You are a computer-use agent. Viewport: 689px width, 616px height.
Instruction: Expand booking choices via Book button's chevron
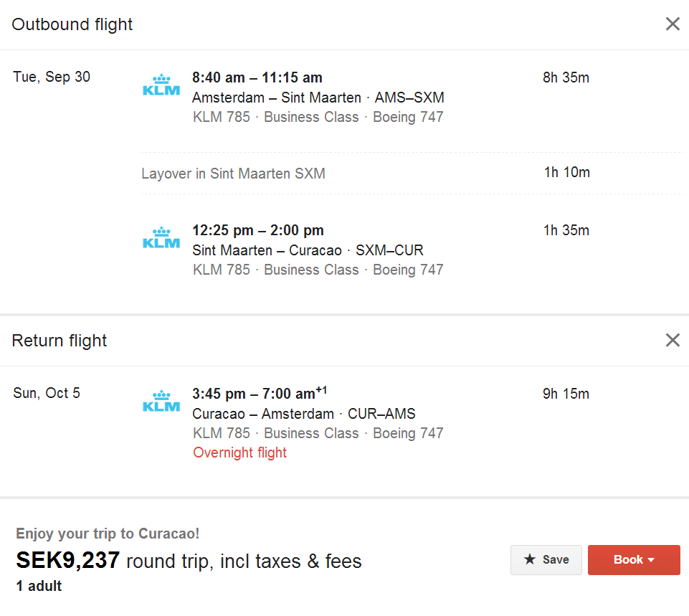point(652,560)
